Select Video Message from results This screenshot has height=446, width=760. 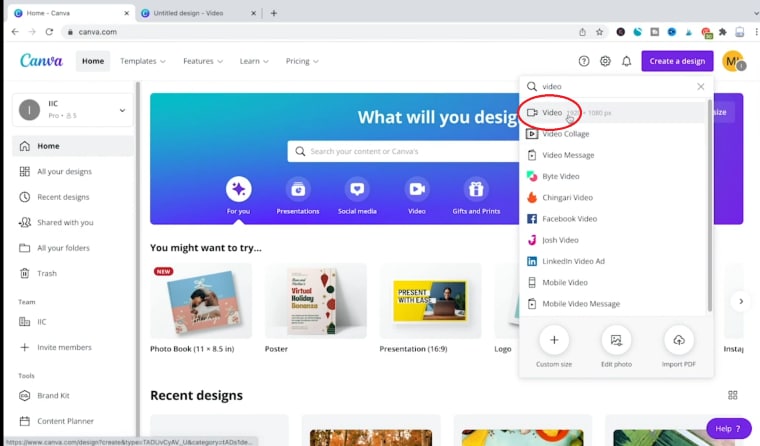click(613, 155)
